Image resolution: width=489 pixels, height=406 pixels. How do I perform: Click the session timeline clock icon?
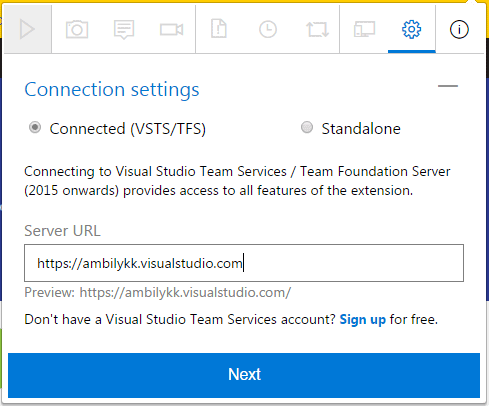pos(268,29)
